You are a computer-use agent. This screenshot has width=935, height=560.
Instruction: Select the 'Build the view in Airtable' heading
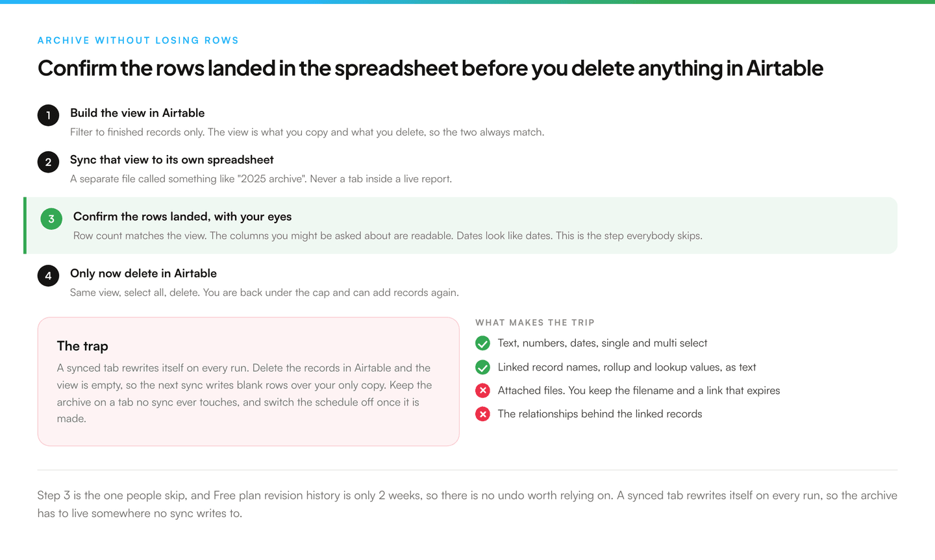[137, 113]
